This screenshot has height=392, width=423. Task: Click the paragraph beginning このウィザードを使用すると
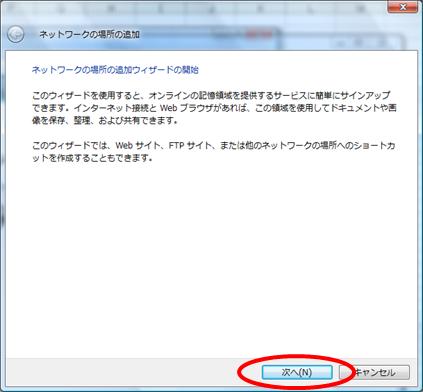[x=214, y=108]
